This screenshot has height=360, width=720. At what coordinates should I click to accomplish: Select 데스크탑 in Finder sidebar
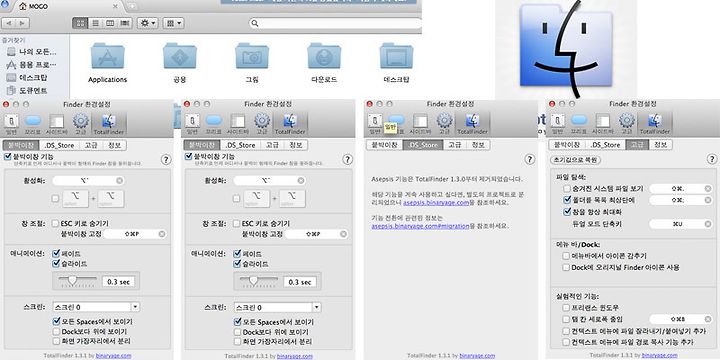pos(28,78)
